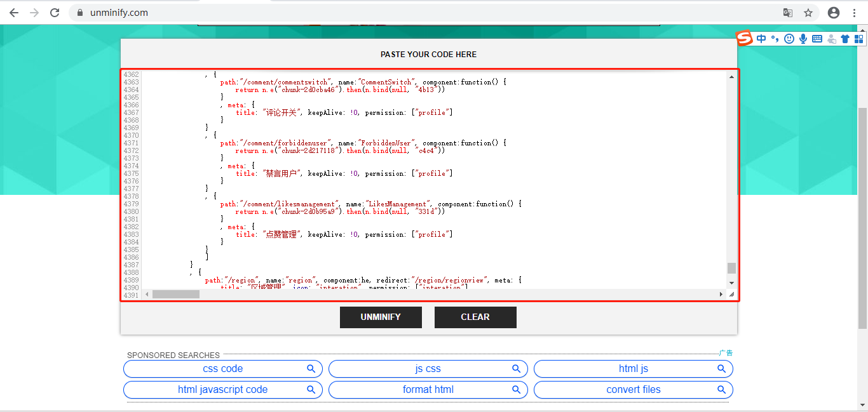Open the Chrome profile avatar
This screenshot has height=412, width=868.
pyautogui.click(x=834, y=13)
